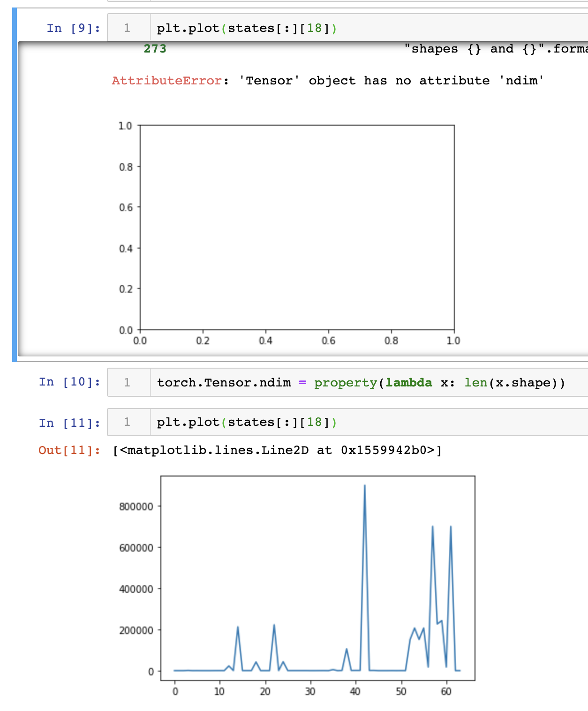Click the property call in torch.Tensor.ndim code
588x711 pixels.
click(x=346, y=383)
